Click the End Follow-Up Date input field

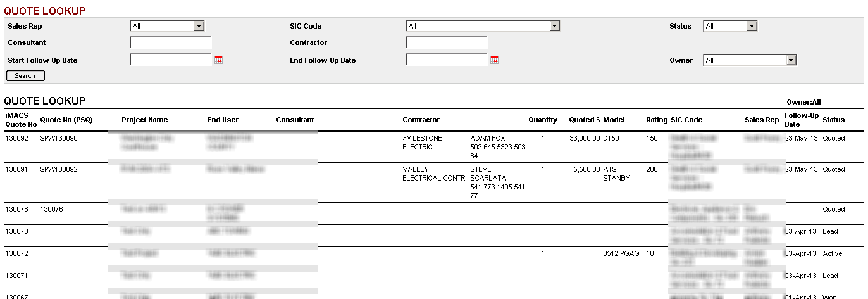point(446,60)
